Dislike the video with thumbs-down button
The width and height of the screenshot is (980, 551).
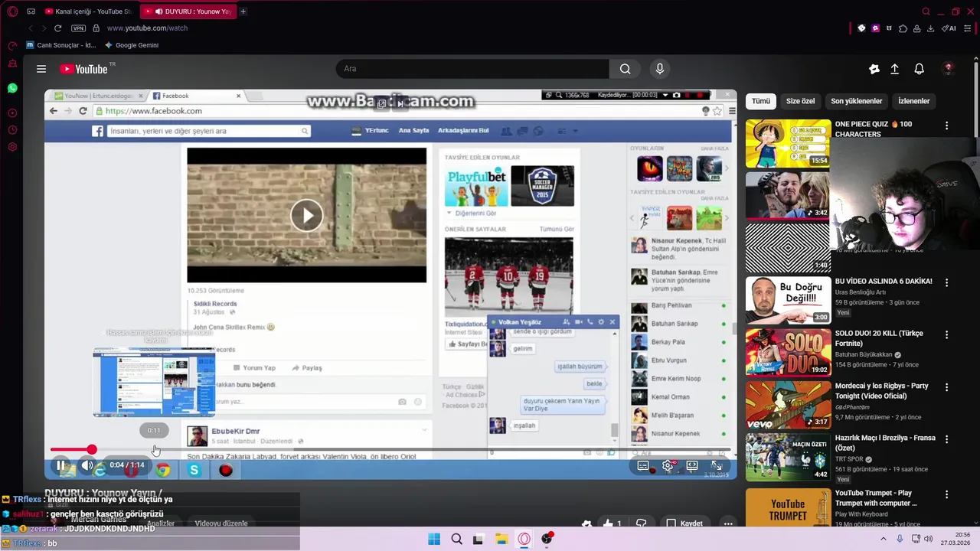coord(642,523)
